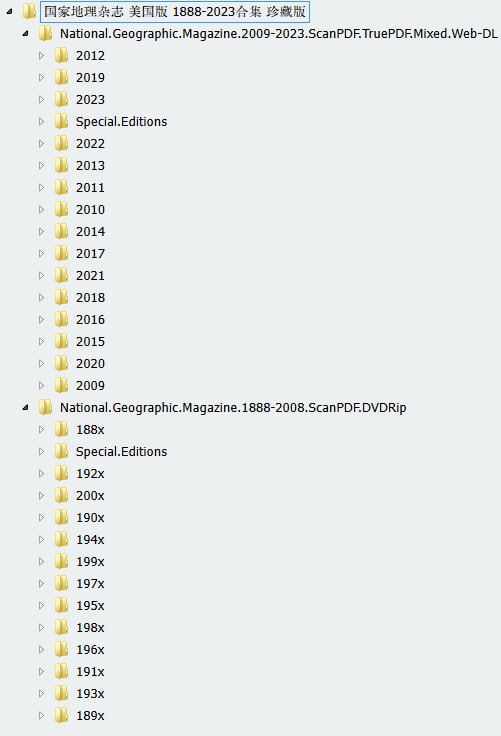Select the folder icon for 2009
The height and width of the screenshot is (736, 501).
[61, 385]
